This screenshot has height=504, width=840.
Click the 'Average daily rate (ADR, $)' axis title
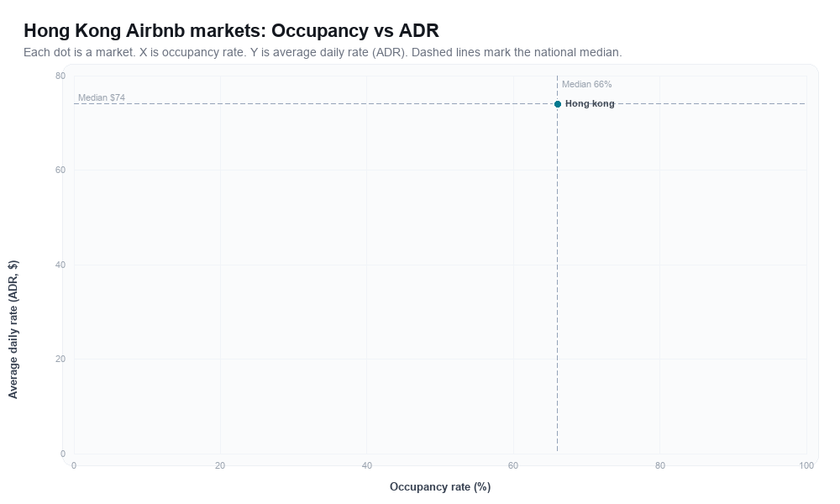13,329
